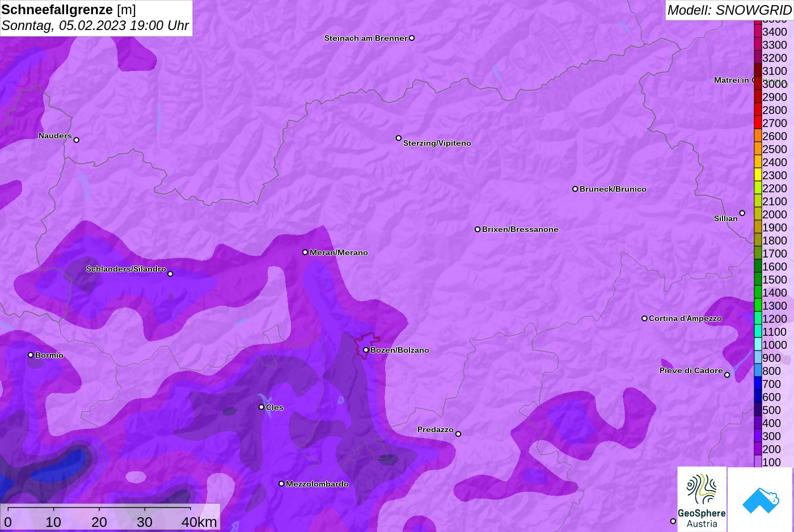Click the 'Sillian' town label
794x532 pixels.
[726, 218]
